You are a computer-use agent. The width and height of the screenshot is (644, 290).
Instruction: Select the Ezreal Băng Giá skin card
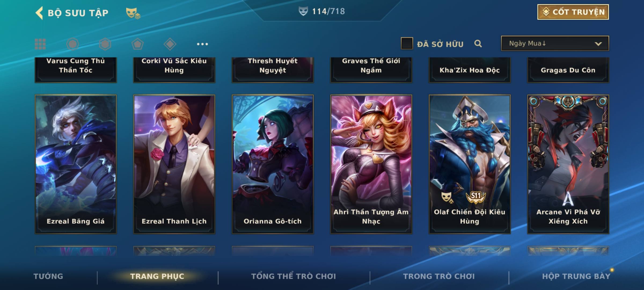point(76,164)
